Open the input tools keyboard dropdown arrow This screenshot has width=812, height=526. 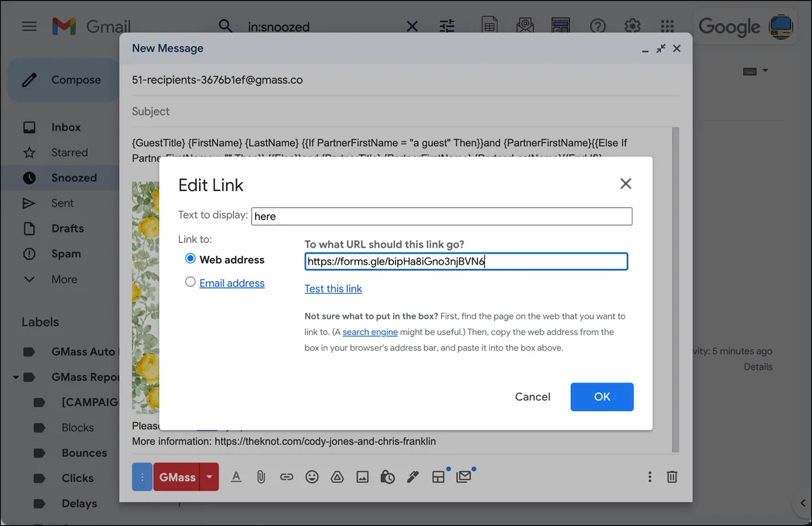[765, 70]
